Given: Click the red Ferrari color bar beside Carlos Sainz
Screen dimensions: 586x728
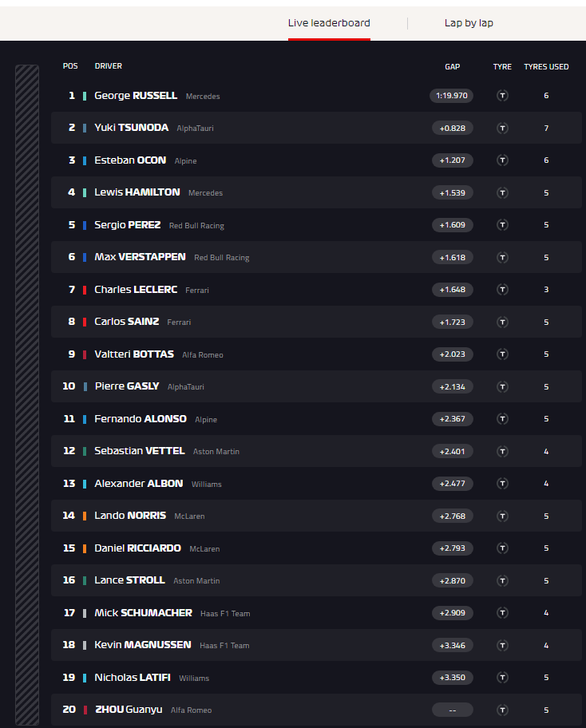Looking at the screenshot, I should pos(85,322).
